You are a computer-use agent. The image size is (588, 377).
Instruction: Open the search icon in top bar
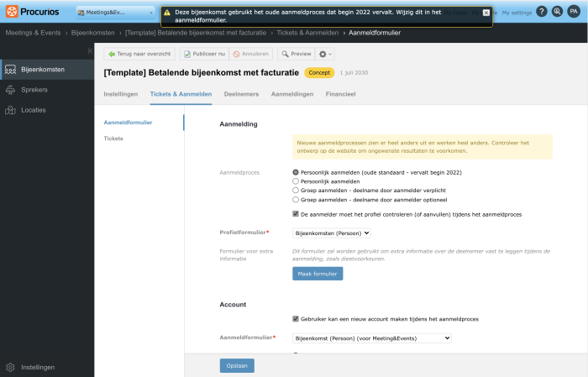point(557,12)
